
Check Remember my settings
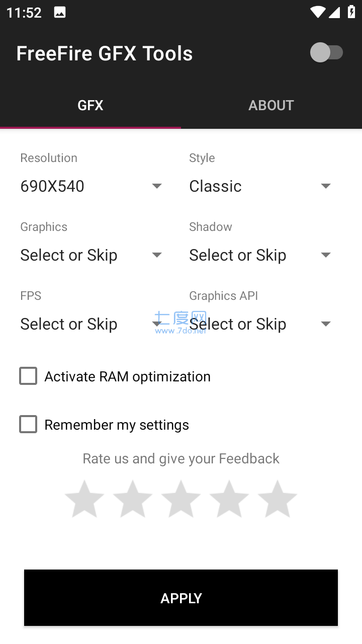(x=28, y=424)
